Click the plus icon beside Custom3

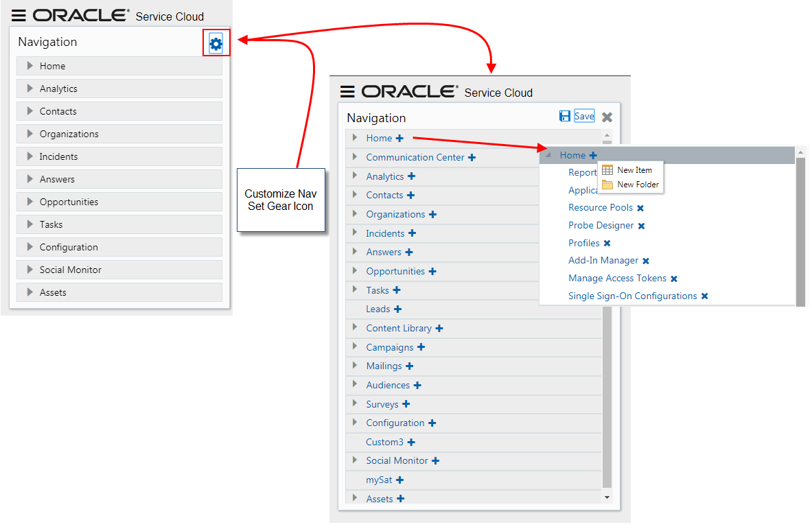(410, 442)
